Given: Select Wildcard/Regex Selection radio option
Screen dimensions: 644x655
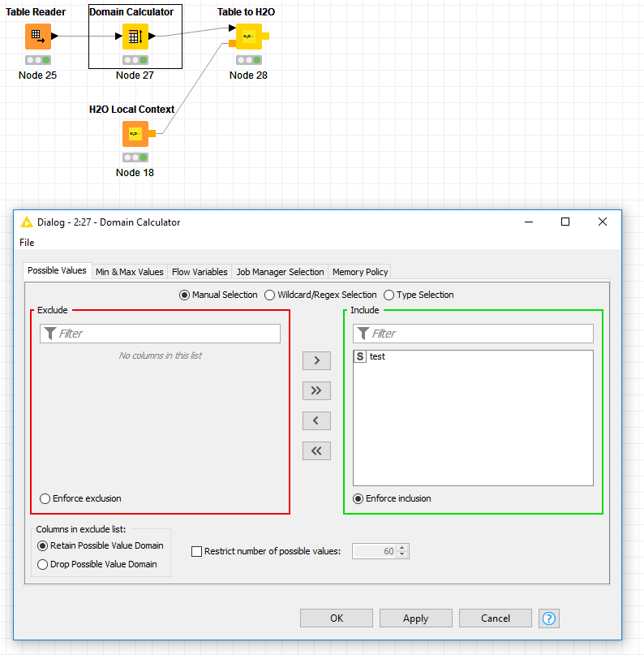Looking at the screenshot, I should [x=269, y=295].
